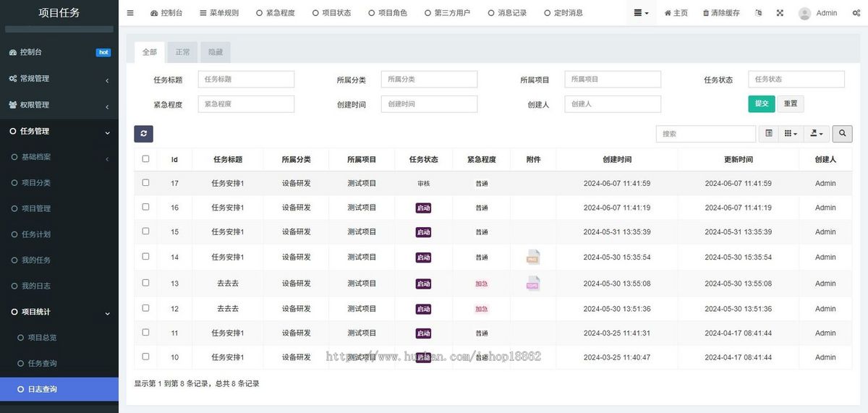Viewport: 868px width, 413px height.
Task: Click the magnifier search toggle button
Action: (x=842, y=134)
